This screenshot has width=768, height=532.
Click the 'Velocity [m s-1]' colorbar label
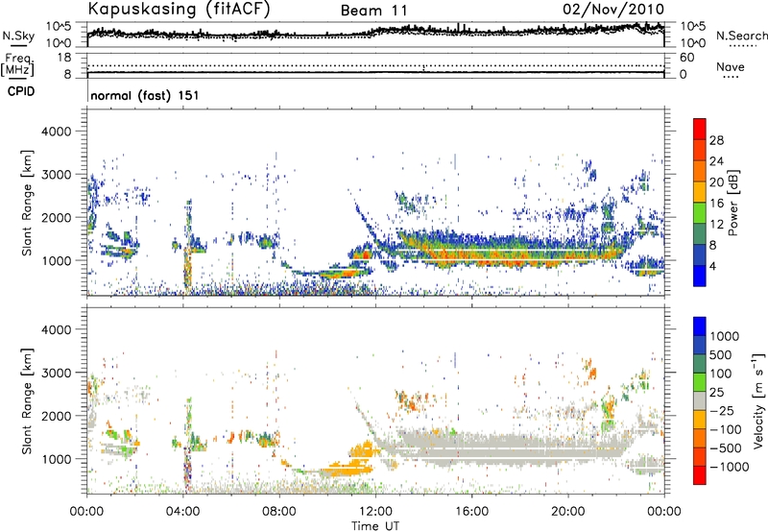(758, 400)
